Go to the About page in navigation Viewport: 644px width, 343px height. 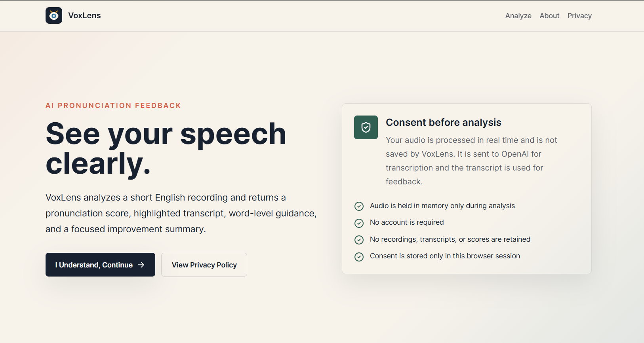tap(549, 16)
